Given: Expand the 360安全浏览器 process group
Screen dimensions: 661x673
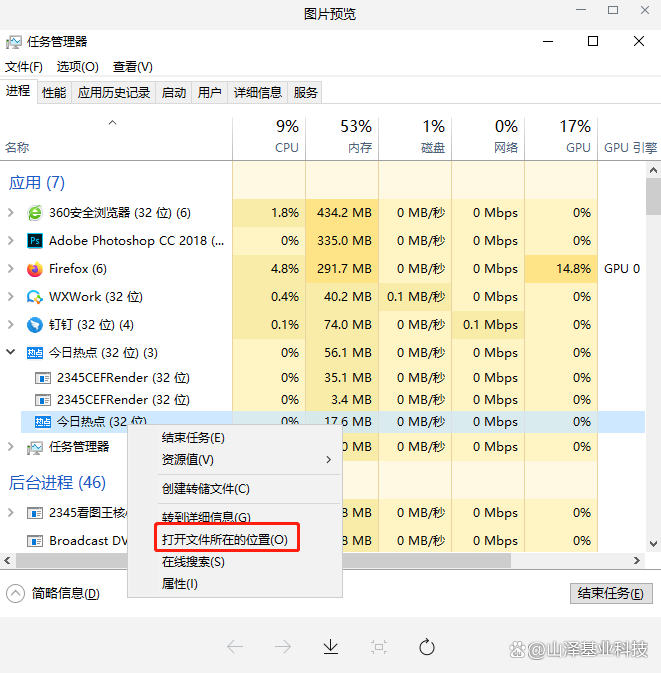Looking at the screenshot, I should coord(11,213).
